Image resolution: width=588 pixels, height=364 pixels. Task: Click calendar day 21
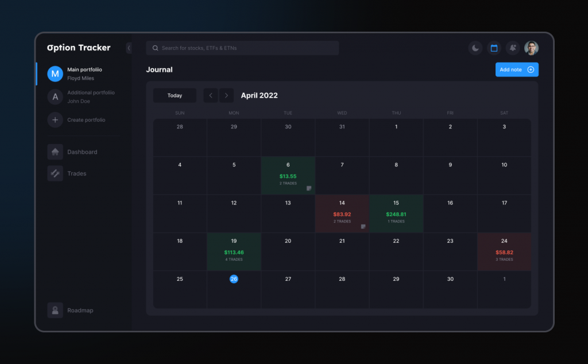pyautogui.click(x=342, y=252)
